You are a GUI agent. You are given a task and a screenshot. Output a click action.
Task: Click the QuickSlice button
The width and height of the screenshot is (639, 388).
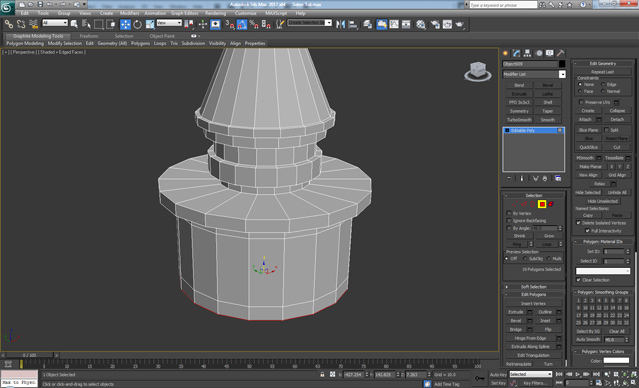[589, 147]
